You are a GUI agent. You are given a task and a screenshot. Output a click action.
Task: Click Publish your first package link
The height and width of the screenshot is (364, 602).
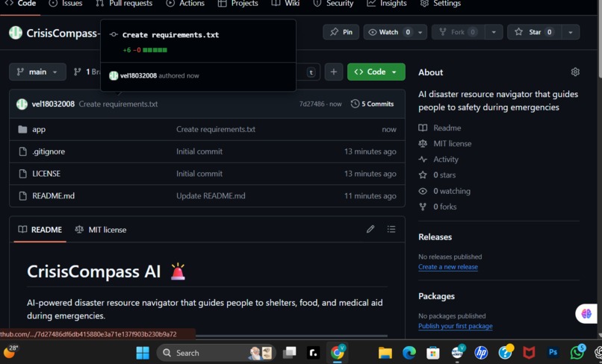(456, 326)
